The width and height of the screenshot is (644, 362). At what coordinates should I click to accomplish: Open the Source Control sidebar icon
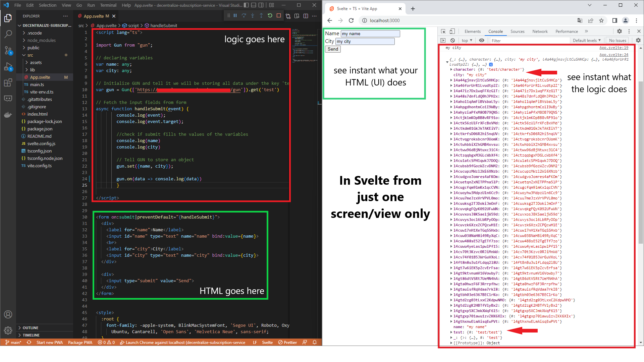(8, 50)
